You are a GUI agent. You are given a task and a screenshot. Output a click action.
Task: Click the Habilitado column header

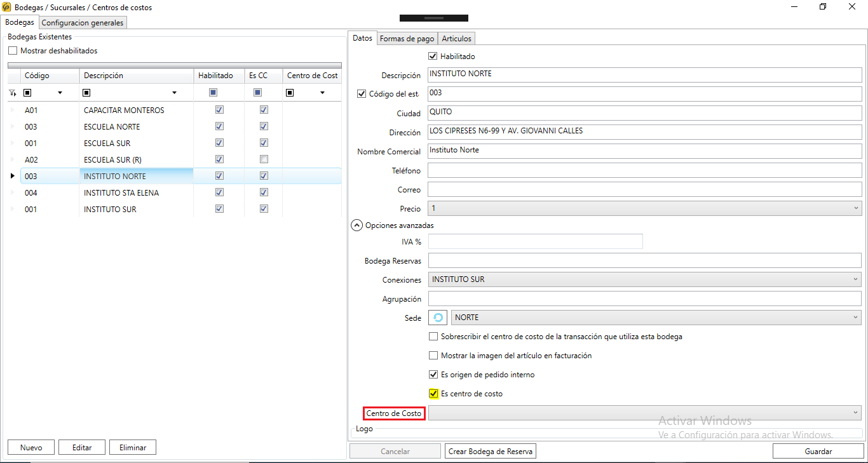(x=219, y=76)
